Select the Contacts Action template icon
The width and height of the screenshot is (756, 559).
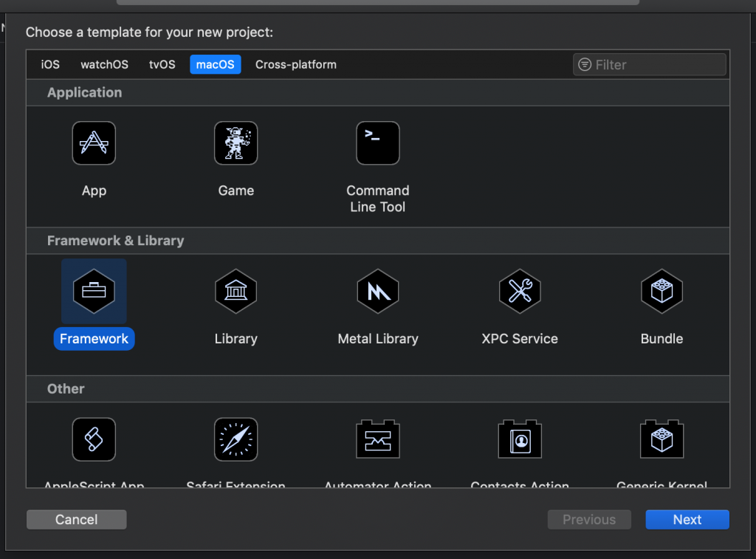point(520,439)
